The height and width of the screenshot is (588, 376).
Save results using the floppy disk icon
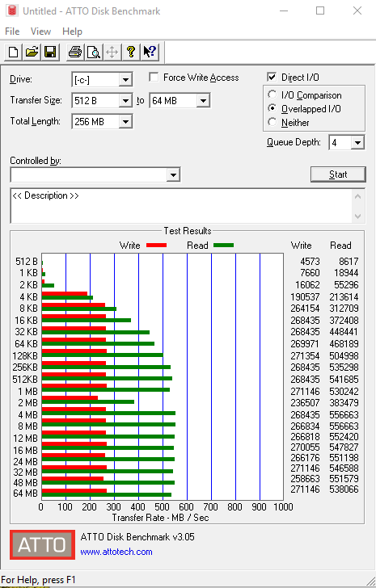[50, 52]
